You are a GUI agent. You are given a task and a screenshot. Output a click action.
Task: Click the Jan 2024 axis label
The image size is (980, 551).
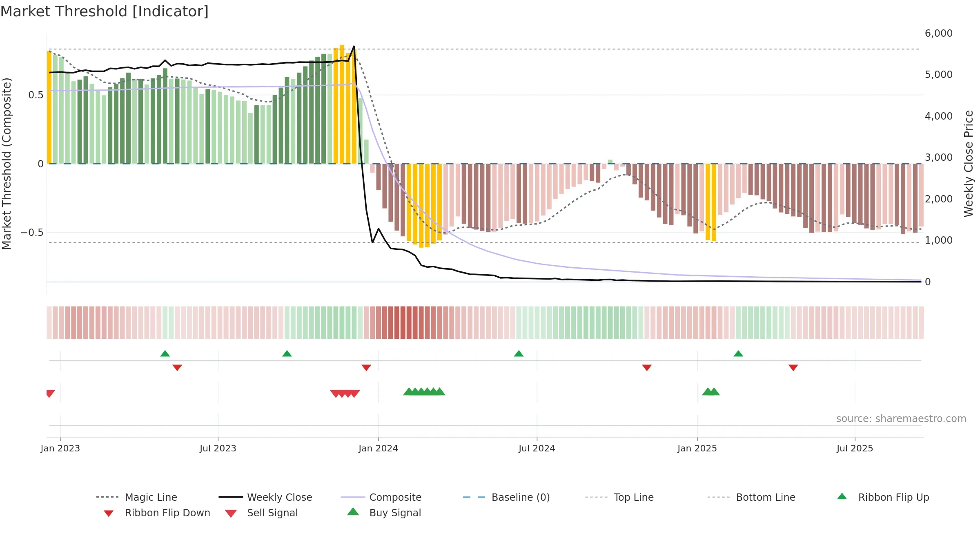coord(379,448)
